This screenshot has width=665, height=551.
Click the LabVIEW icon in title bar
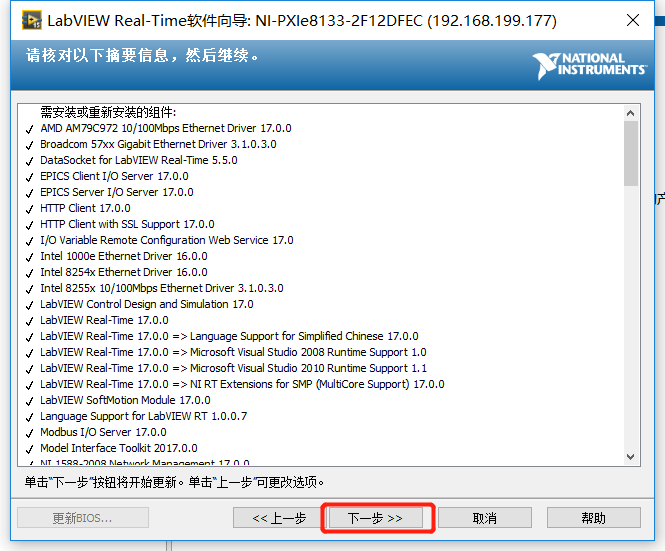pyautogui.click(x=32, y=20)
